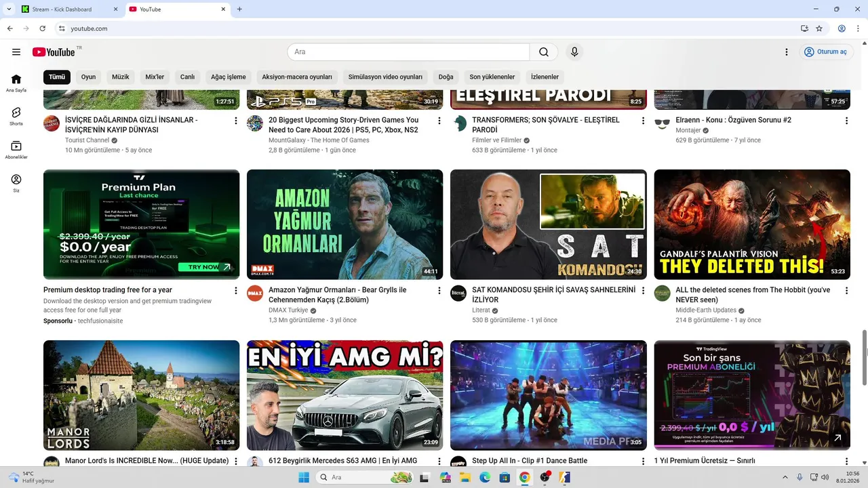Open the Middle-Earth Updates channel link
This screenshot has height=488, width=868.
tap(706, 310)
